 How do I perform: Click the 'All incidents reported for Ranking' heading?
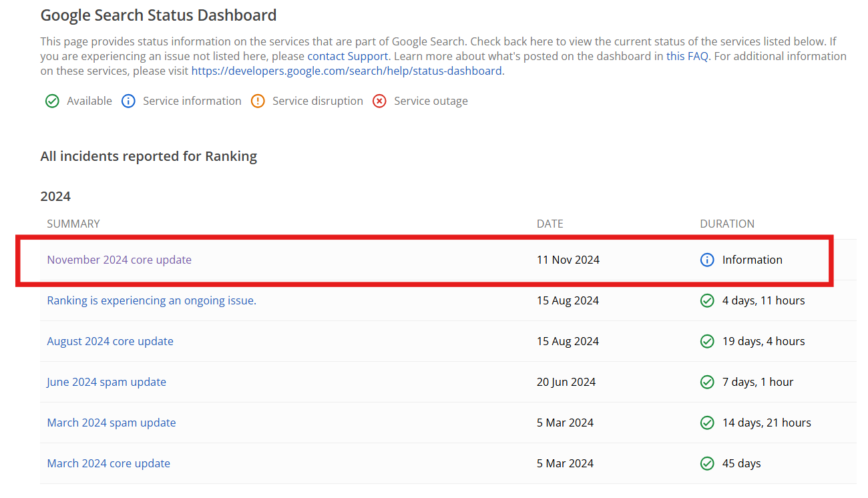[148, 157]
